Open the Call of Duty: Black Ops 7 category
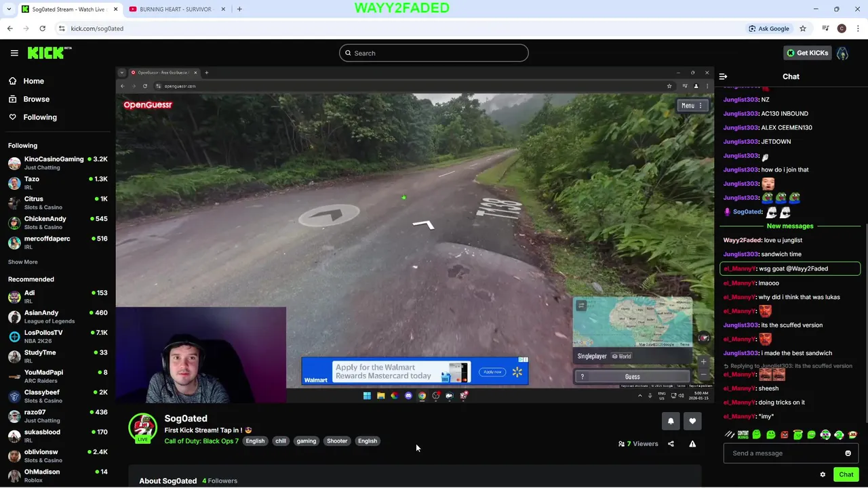The image size is (868, 488). click(201, 441)
